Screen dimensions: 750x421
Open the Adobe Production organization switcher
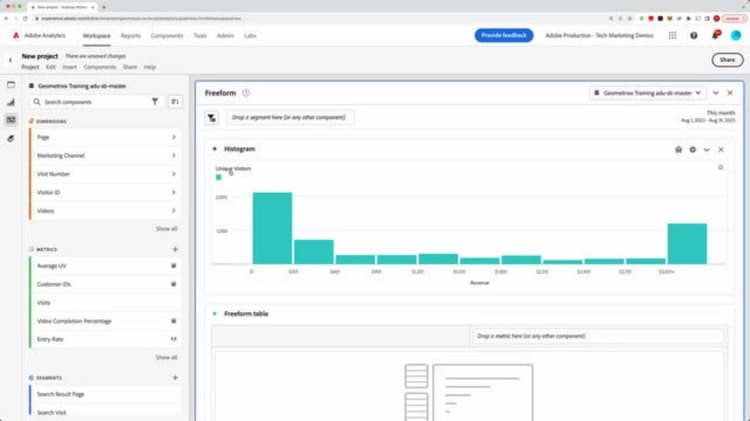click(599, 35)
